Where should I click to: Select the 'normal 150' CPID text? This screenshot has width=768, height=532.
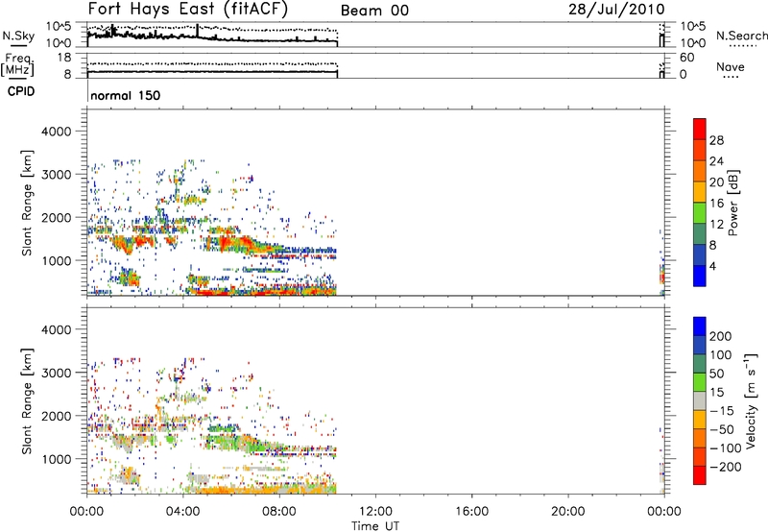(126, 95)
